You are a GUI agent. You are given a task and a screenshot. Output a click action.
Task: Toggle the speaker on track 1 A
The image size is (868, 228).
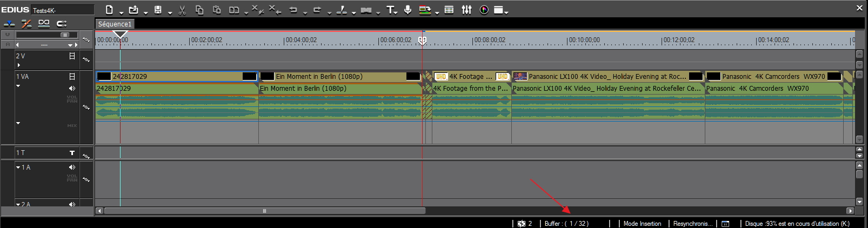[72, 167]
